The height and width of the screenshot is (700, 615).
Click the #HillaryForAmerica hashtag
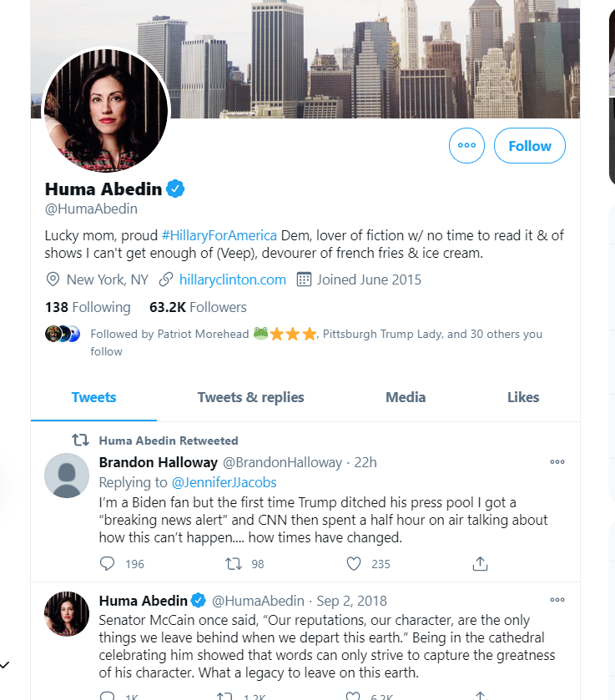tap(219, 234)
